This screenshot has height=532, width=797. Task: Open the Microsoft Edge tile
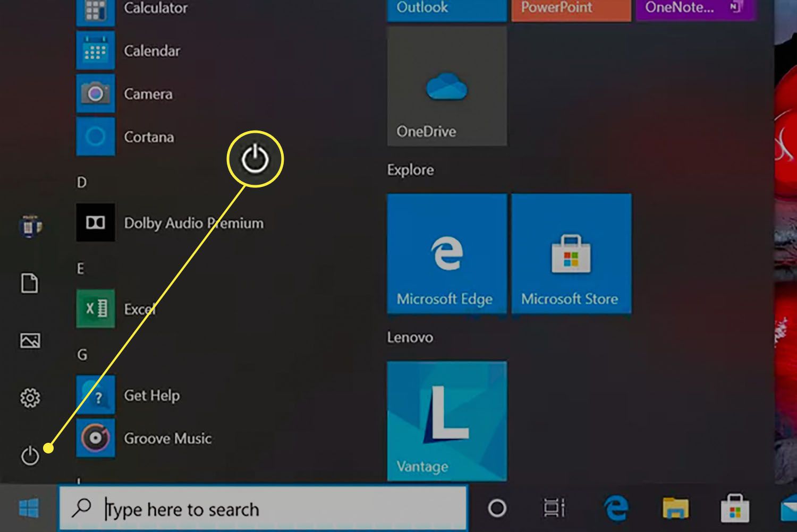[x=447, y=253]
